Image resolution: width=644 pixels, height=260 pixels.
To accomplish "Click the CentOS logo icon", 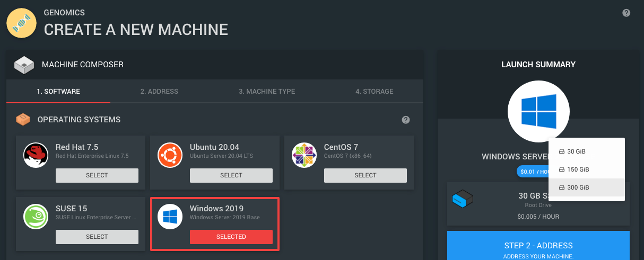I will [304, 155].
